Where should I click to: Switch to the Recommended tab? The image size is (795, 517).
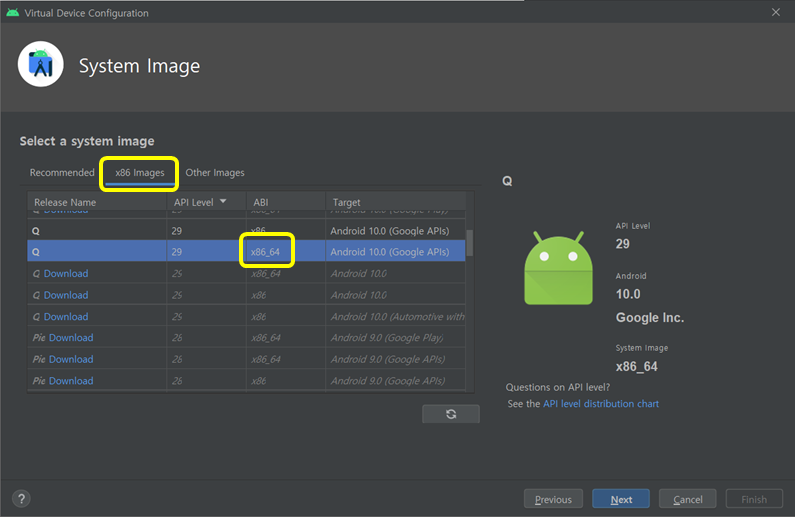pyautogui.click(x=62, y=172)
